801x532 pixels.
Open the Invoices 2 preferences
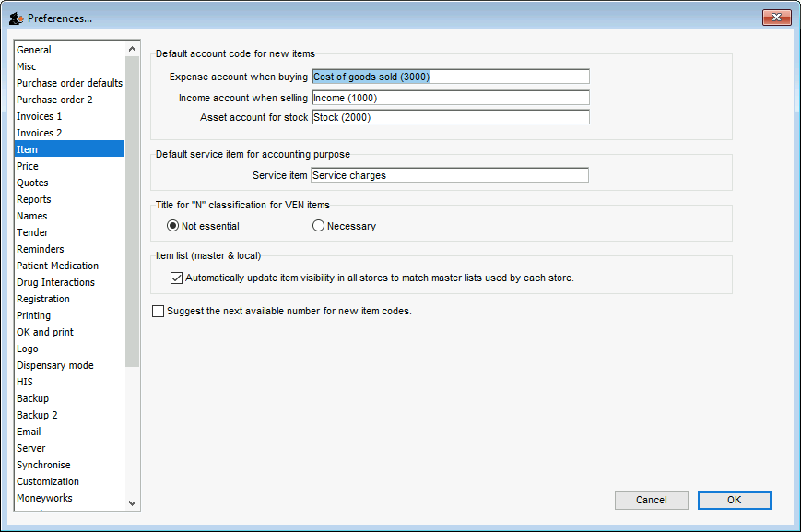[40, 133]
